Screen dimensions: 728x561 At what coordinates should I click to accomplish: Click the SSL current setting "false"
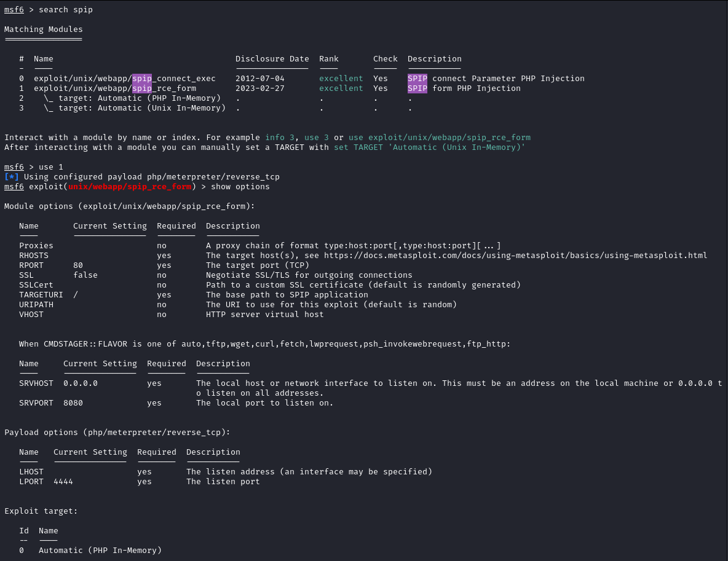(x=85, y=275)
